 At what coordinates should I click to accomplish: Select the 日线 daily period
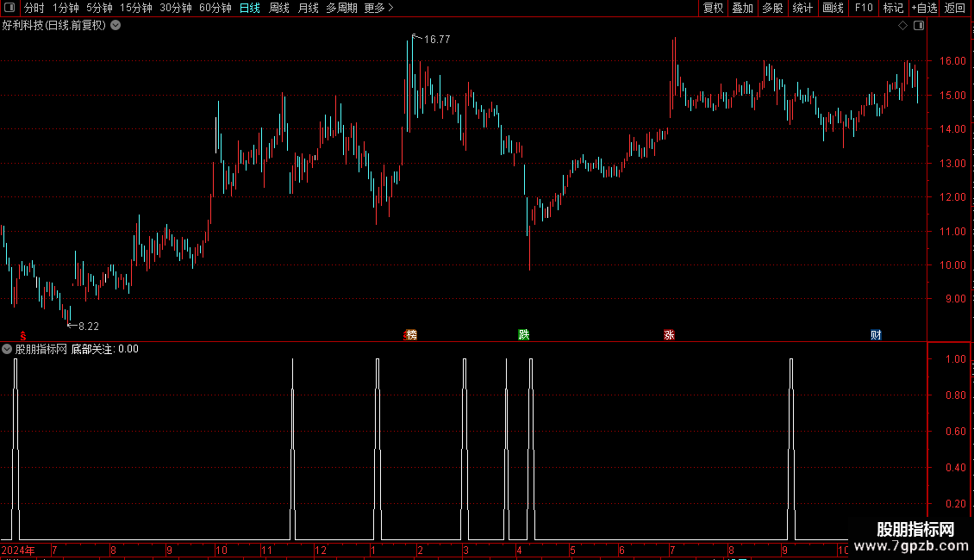pos(250,8)
